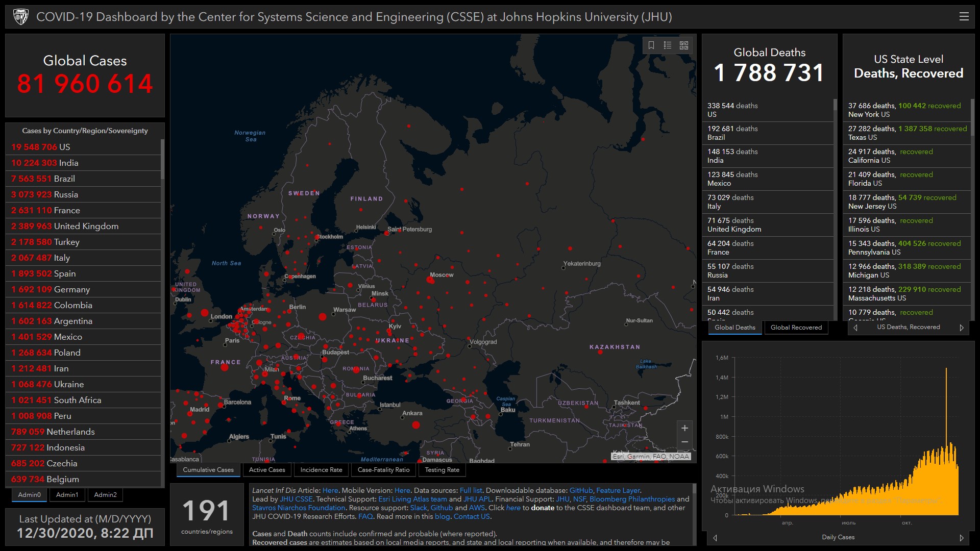Go to next US state panel arrow
The image size is (980, 551).
click(962, 328)
